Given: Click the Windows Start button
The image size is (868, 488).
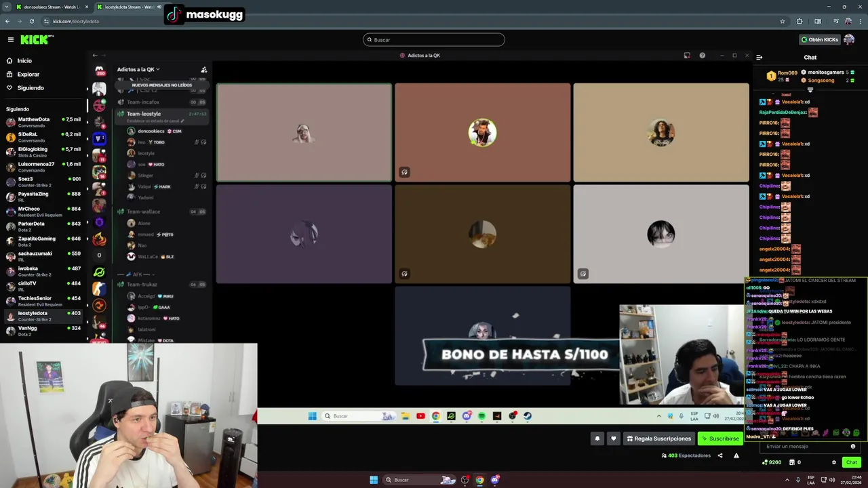Looking at the screenshot, I should point(374,480).
